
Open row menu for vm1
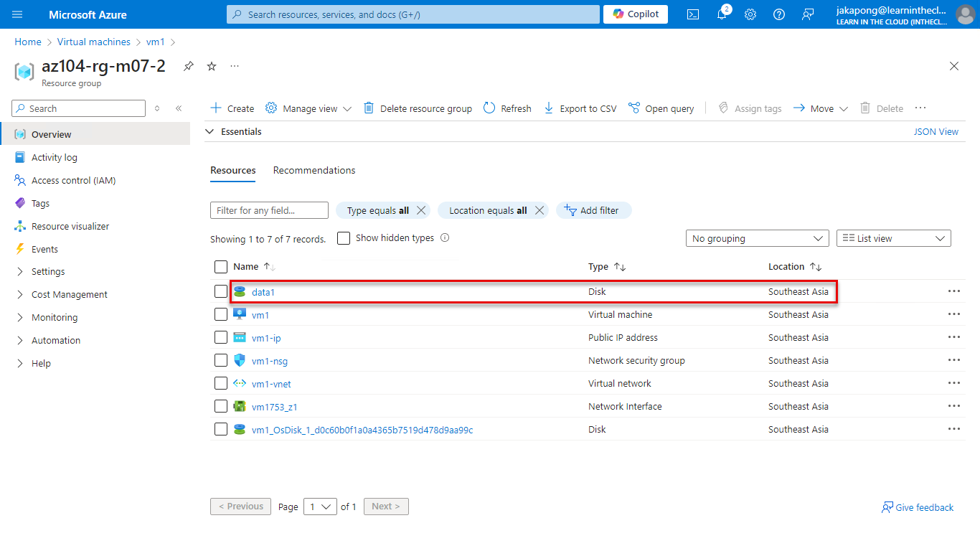(x=953, y=314)
